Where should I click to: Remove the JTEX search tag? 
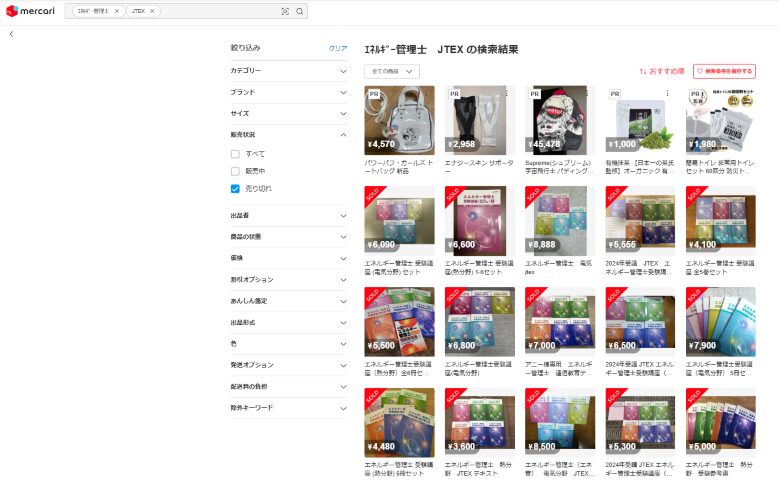pyautogui.click(x=152, y=11)
